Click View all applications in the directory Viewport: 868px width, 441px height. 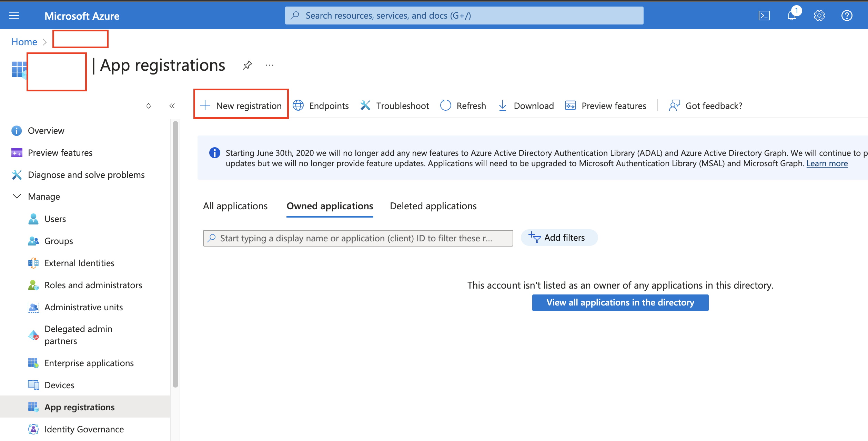[x=620, y=302]
